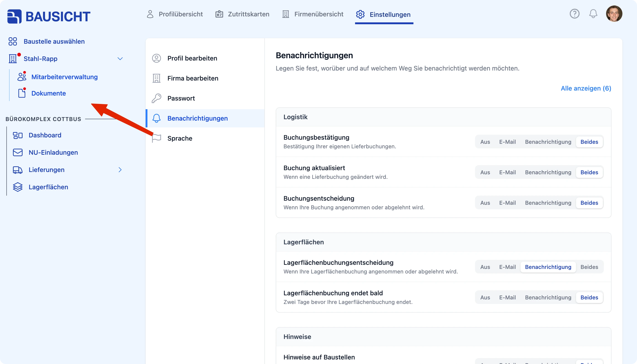Select the Einstellungen tab

point(384,15)
